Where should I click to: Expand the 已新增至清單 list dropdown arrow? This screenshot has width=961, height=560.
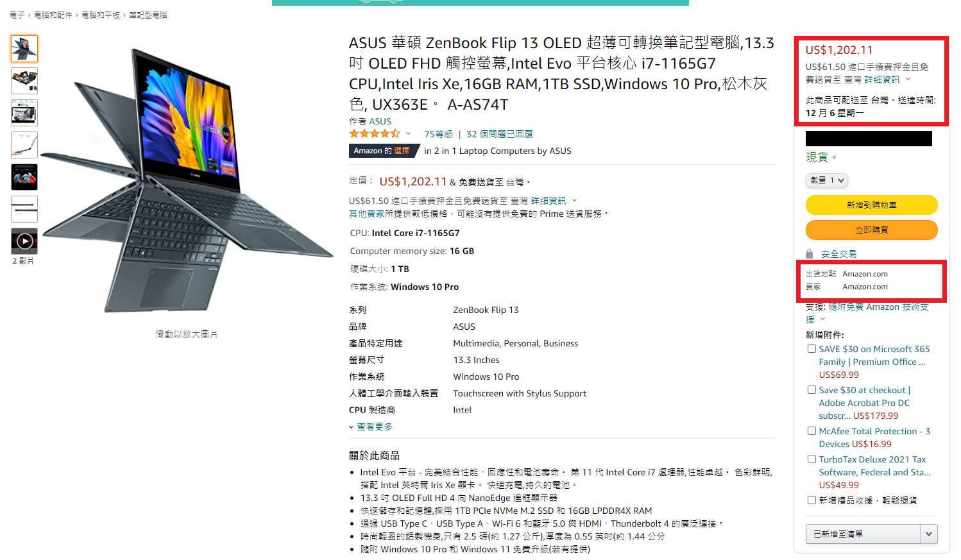coord(929,534)
